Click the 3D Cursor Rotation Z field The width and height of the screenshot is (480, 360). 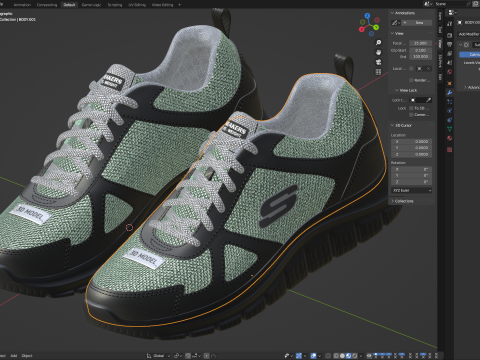pos(412,182)
